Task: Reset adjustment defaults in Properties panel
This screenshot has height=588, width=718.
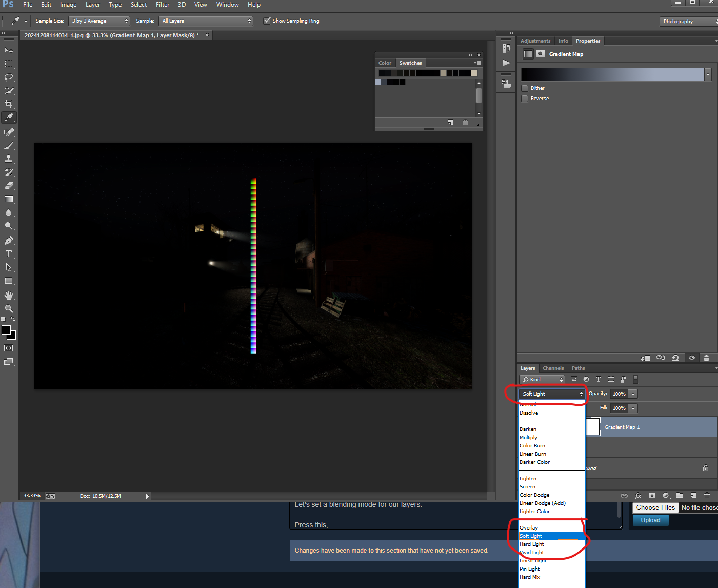Action: (x=675, y=358)
